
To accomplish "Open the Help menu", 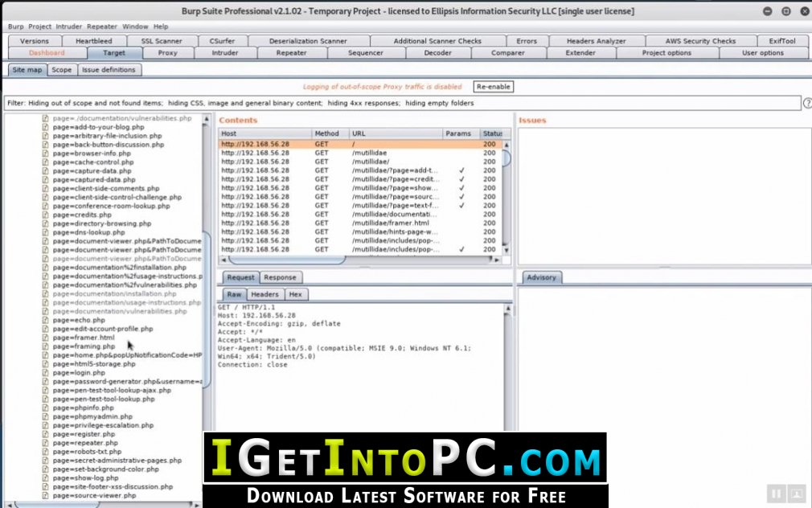I will pyautogui.click(x=161, y=27).
